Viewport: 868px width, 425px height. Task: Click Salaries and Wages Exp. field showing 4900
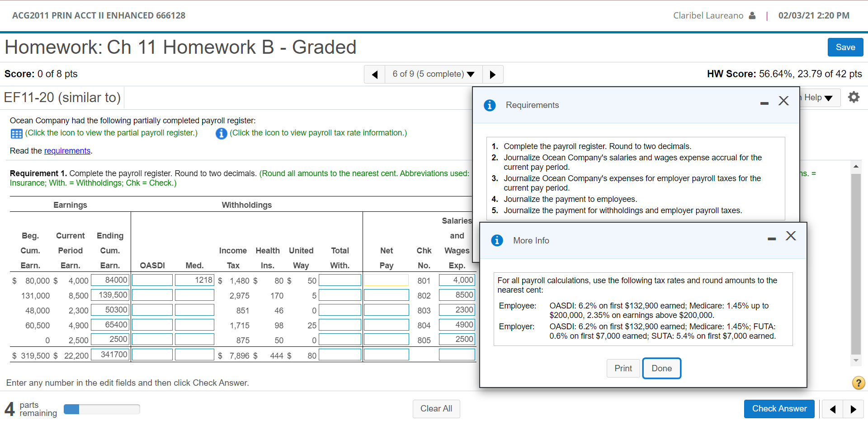457,325
